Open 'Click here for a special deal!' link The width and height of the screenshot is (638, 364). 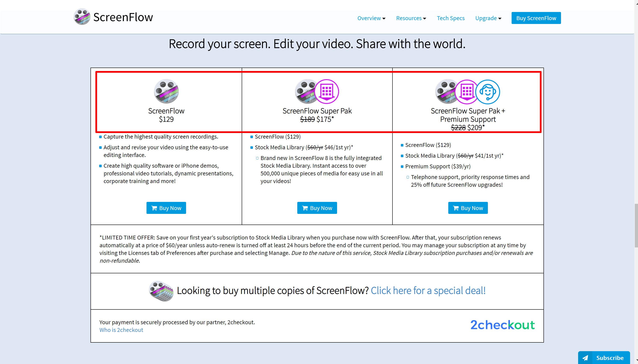pos(428,290)
